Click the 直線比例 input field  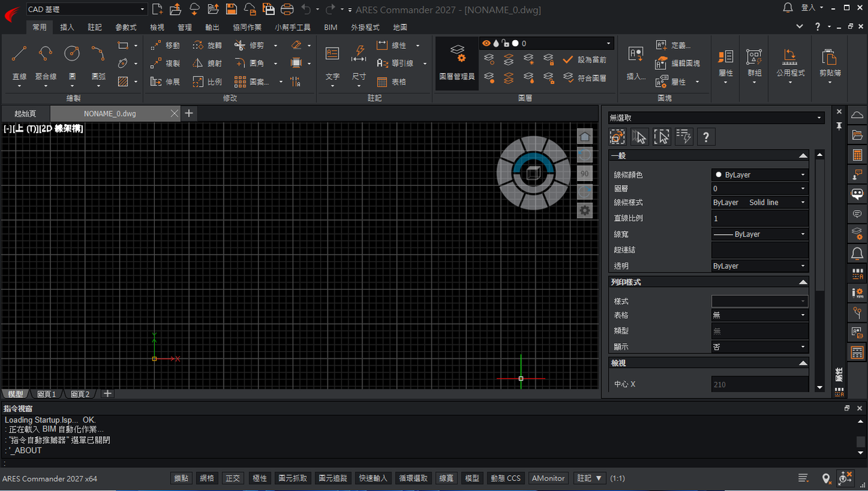759,218
